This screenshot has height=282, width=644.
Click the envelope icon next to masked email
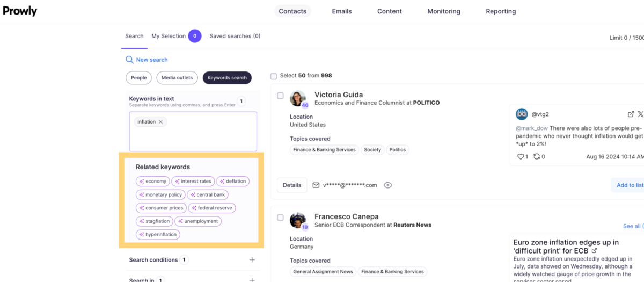(316, 185)
